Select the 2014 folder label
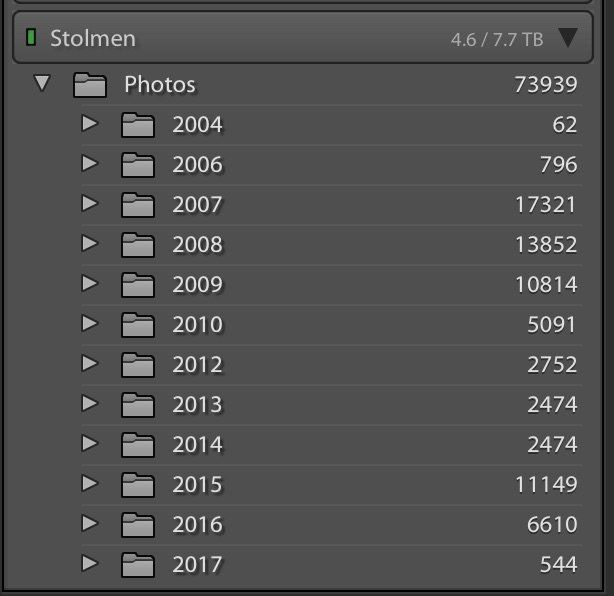 pyautogui.click(x=197, y=445)
